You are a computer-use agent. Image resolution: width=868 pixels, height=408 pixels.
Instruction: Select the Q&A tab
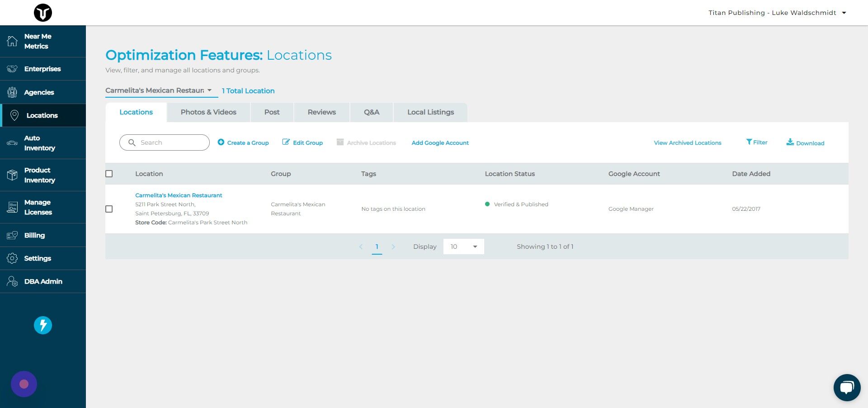pos(372,112)
